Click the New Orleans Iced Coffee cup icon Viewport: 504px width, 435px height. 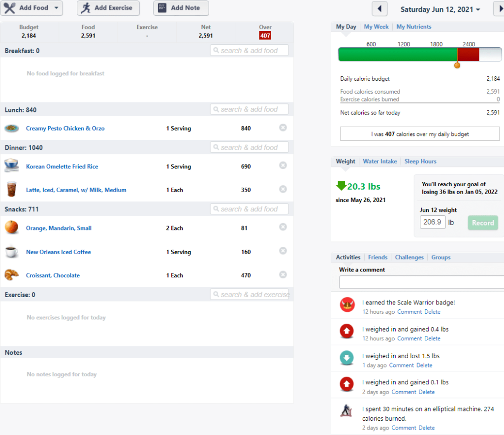pos(12,251)
